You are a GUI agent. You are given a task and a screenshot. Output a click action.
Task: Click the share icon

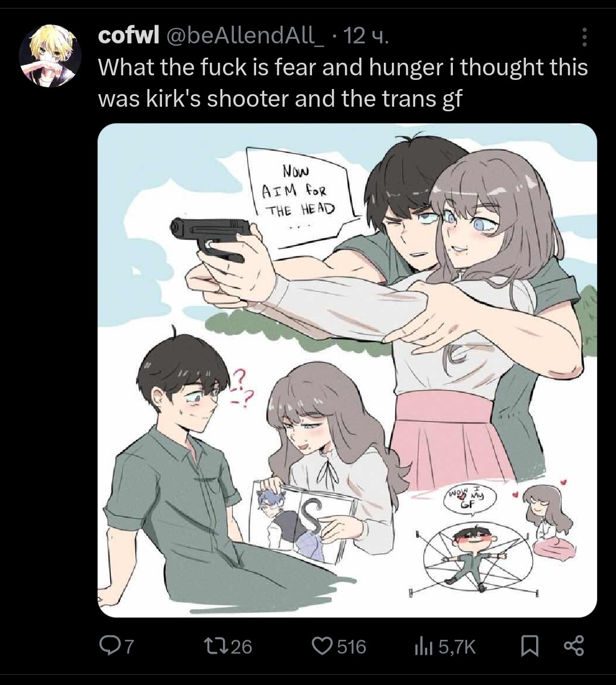pyautogui.click(x=574, y=646)
